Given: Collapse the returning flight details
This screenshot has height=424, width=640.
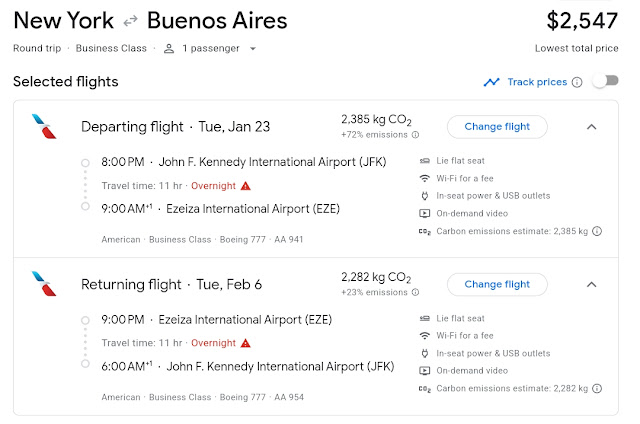Looking at the screenshot, I should click(591, 285).
